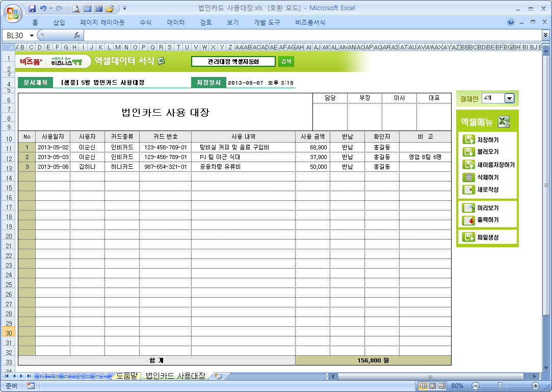
Task: Open the Name Box dropdown arrow
Action: (x=32, y=35)
